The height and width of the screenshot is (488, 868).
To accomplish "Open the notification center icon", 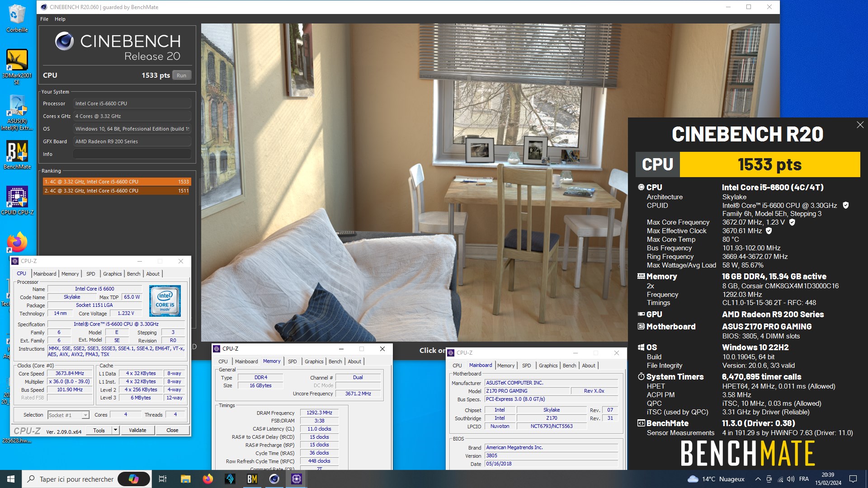I will 853,479.
